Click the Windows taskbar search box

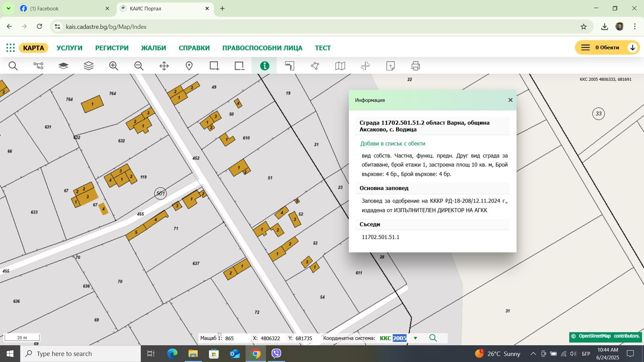tap(80, 354)
